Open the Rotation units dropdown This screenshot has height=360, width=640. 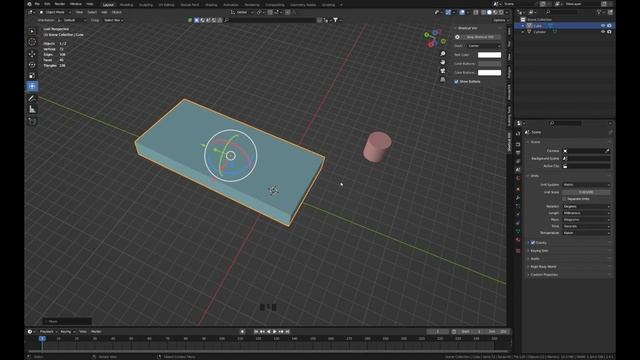tap(586, 206)
